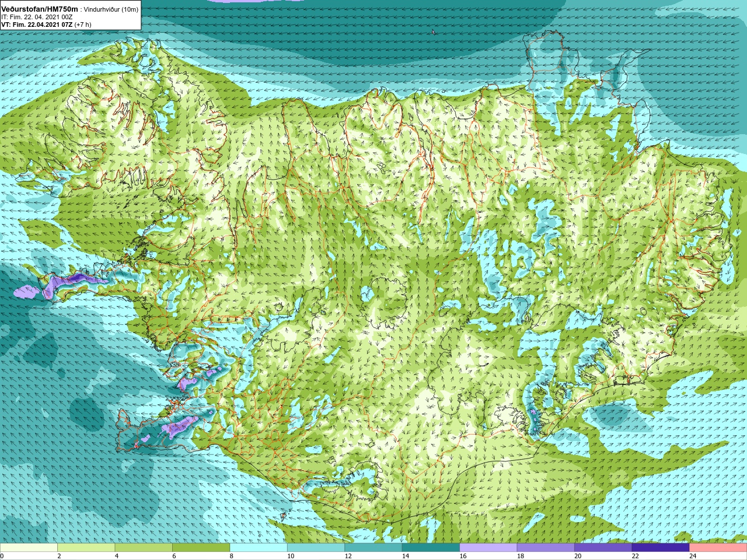Click legend scale value 14
The height and width of the screenshot is (560, 747).
406,556
